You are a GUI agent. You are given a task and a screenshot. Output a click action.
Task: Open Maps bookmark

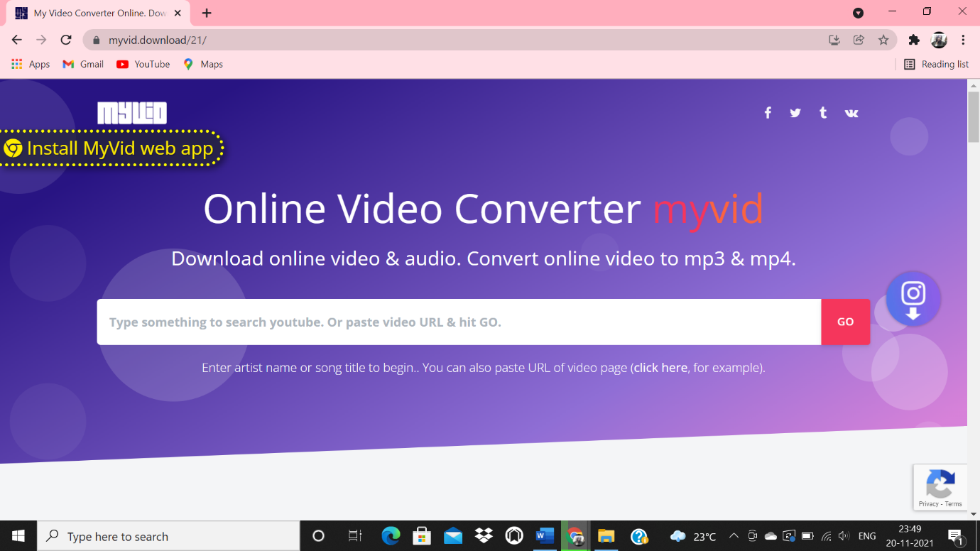coord(203,64)
